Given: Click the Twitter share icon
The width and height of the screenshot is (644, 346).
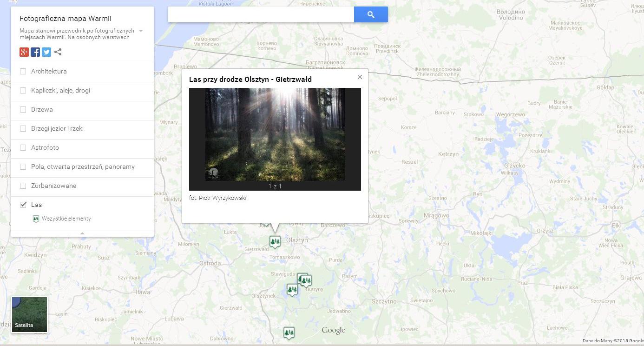Looking at the screenshot, I should 46,52.
